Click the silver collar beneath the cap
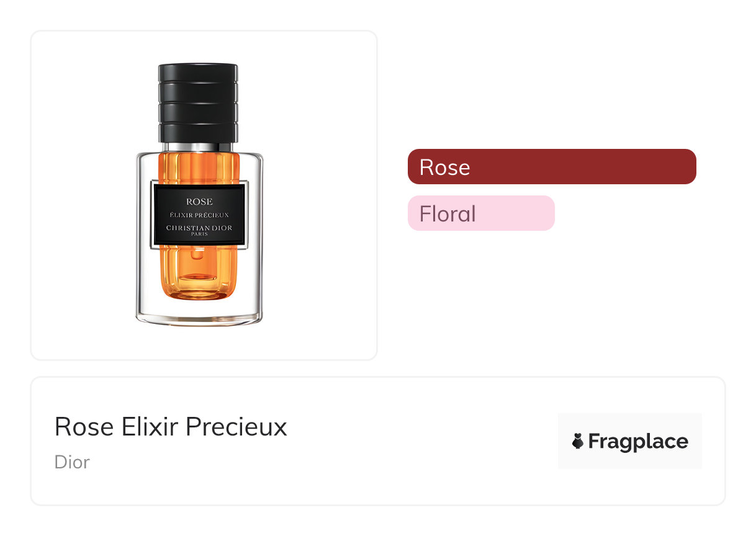756x536 pixels. [x=199, y=147]
